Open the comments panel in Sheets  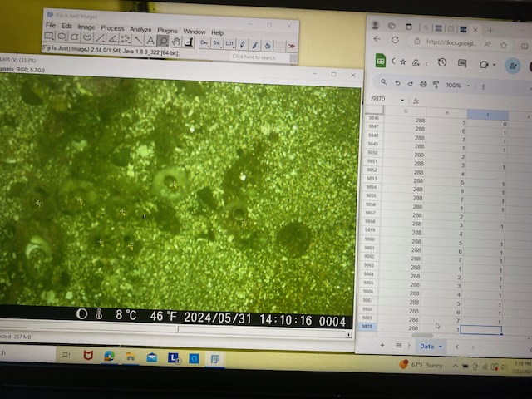462,63
